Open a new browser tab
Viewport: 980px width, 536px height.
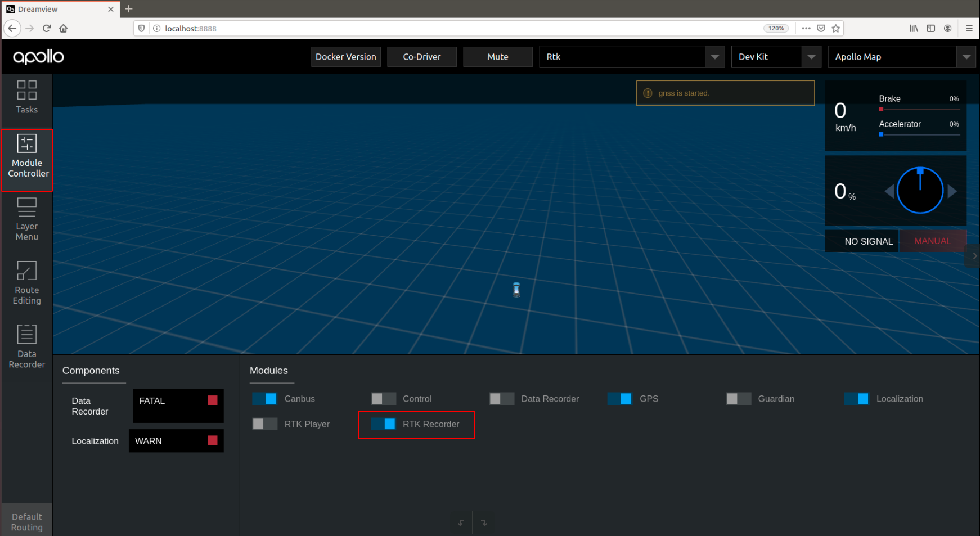[x=129, y=9]
